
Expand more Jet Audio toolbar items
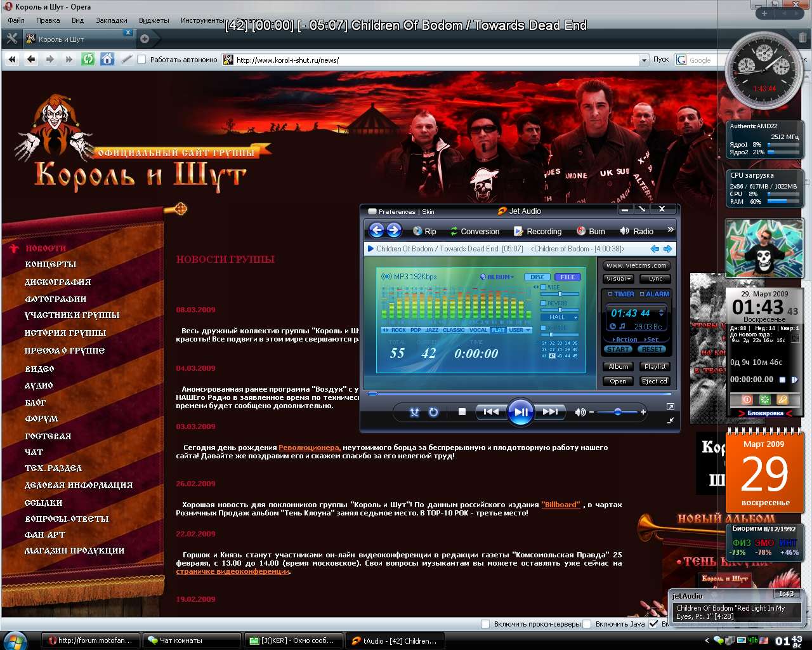pyautogui.click(x=671, y=230)
